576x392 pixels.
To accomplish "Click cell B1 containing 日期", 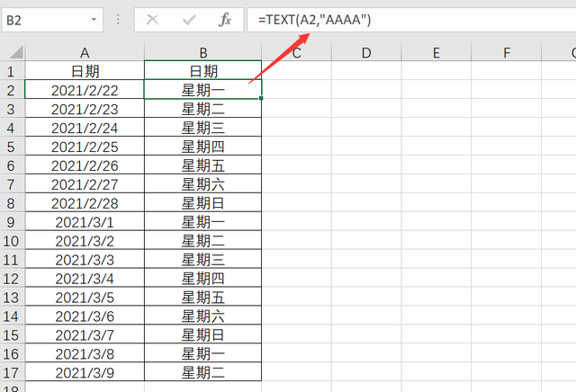I will 203,70.
